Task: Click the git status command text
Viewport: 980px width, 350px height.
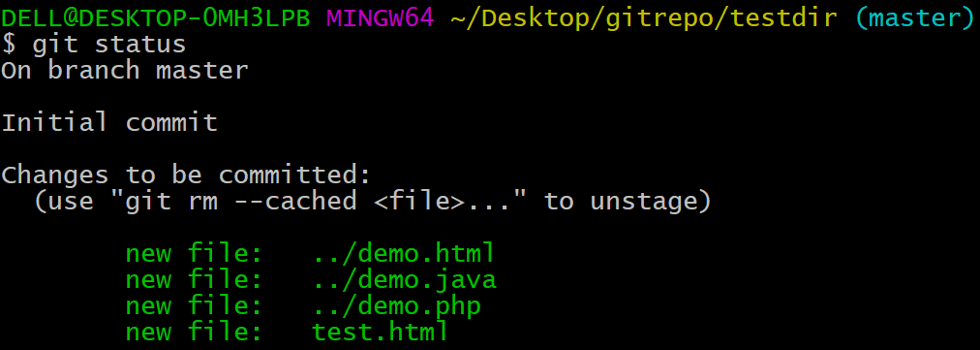Action: [x=109, y=45]
